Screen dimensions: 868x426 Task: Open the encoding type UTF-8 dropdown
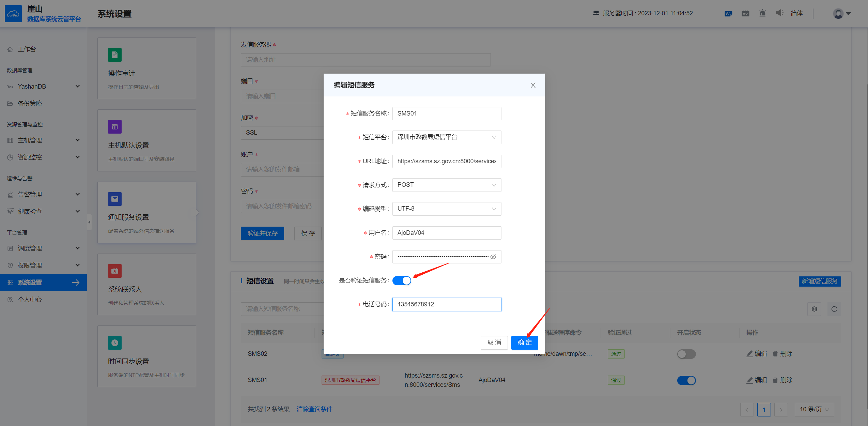click(x=446, y=209)
